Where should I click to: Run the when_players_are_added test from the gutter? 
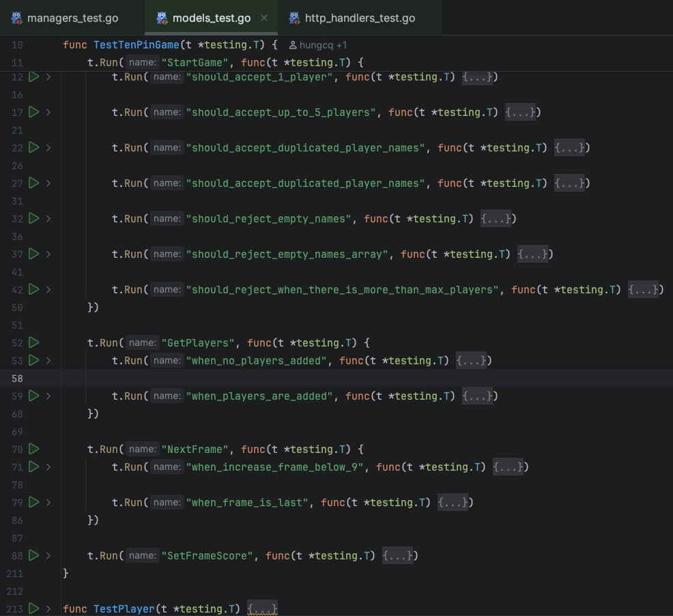pyautogui.click(x=34, y=396)
